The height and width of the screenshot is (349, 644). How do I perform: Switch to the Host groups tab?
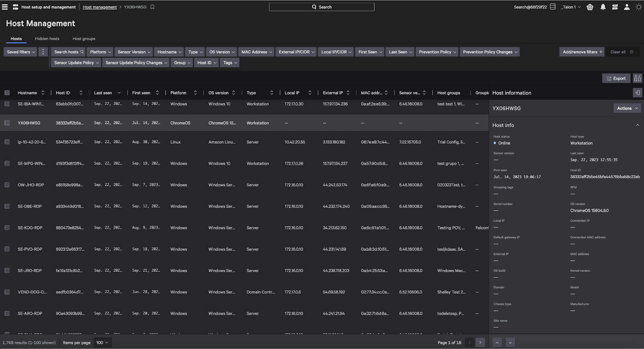(x=84, y=39)
